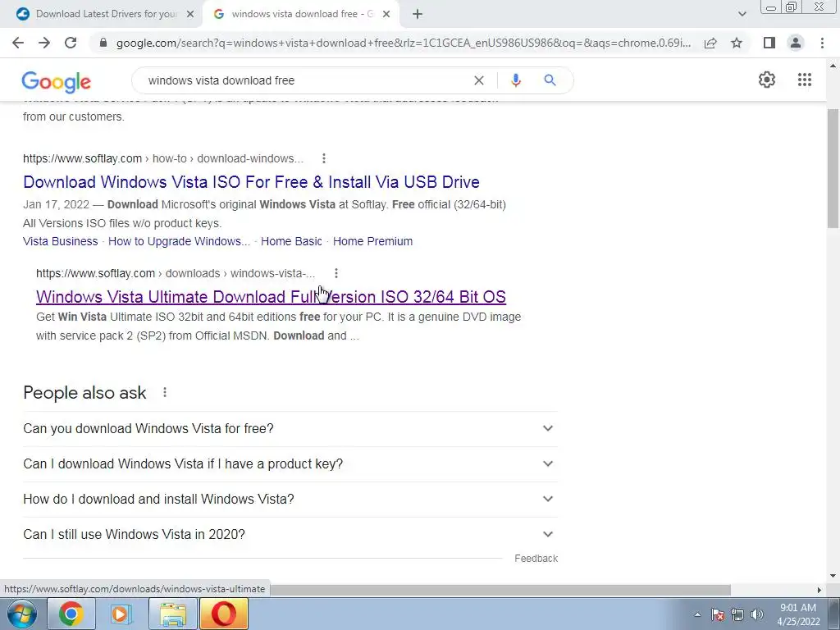Open a new browser tab
The width and height of the screenshot is (840, 630).
coord(418,15)
